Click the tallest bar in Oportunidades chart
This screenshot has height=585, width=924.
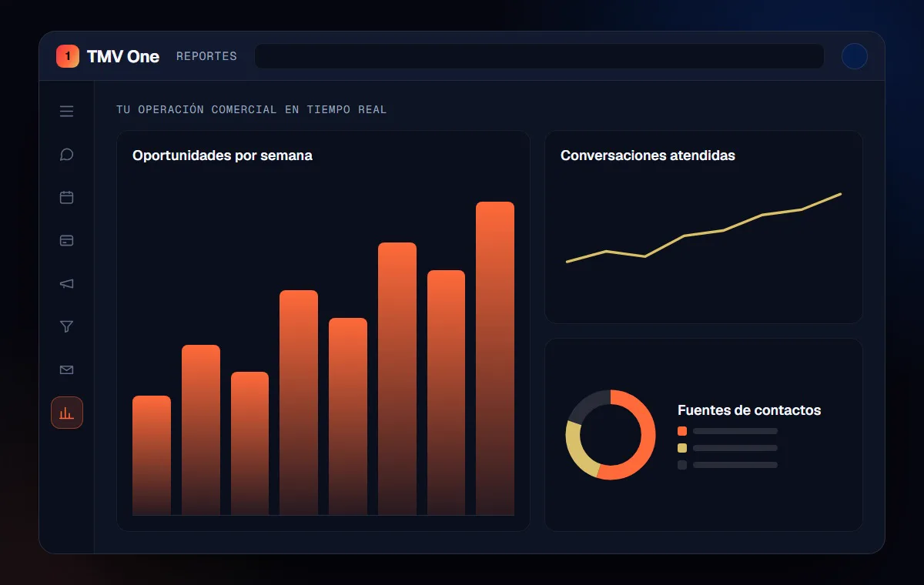[495, 358]
